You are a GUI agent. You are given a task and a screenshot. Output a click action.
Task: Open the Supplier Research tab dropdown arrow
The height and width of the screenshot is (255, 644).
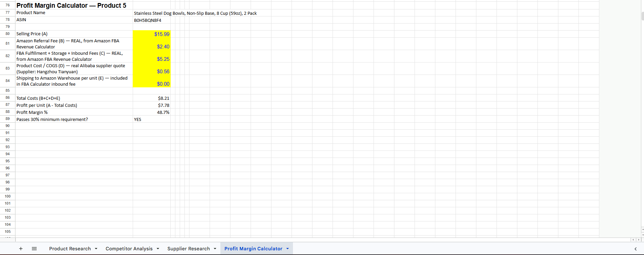tap(215, 249)
